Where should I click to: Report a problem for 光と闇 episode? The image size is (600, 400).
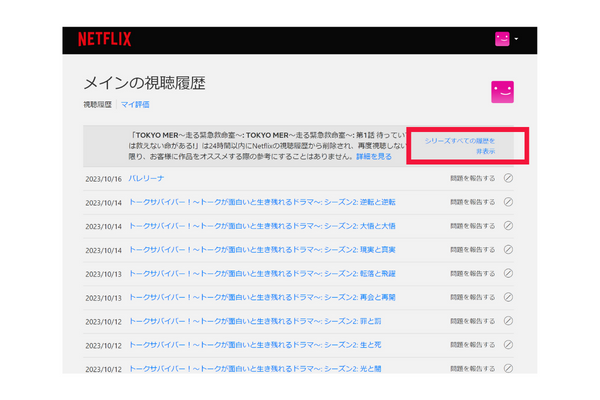473,369
